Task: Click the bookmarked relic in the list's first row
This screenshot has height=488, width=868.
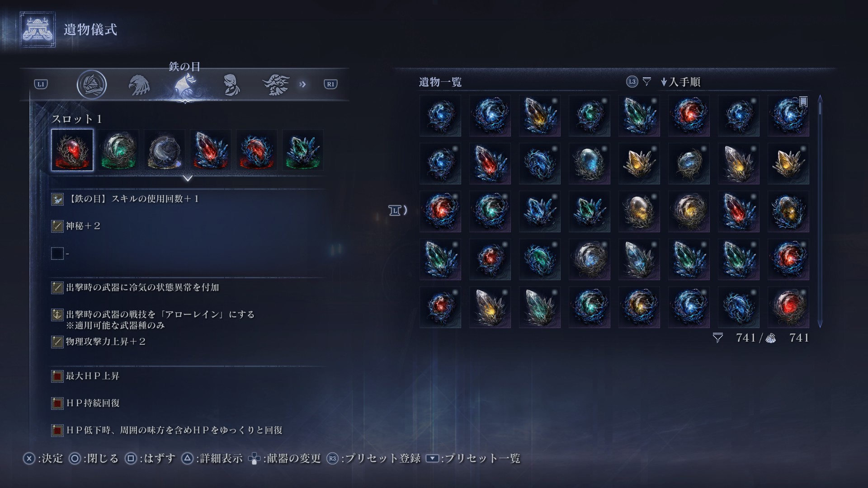Action: click(788, 116)
